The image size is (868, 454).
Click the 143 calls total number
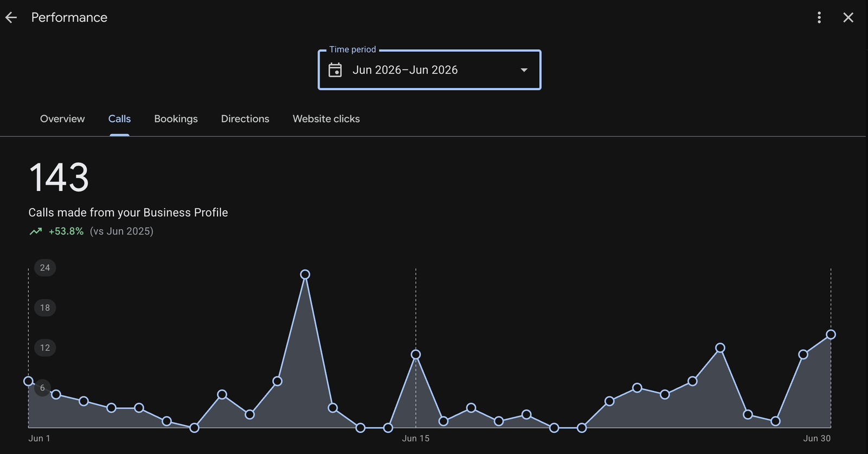click(59, 178)
